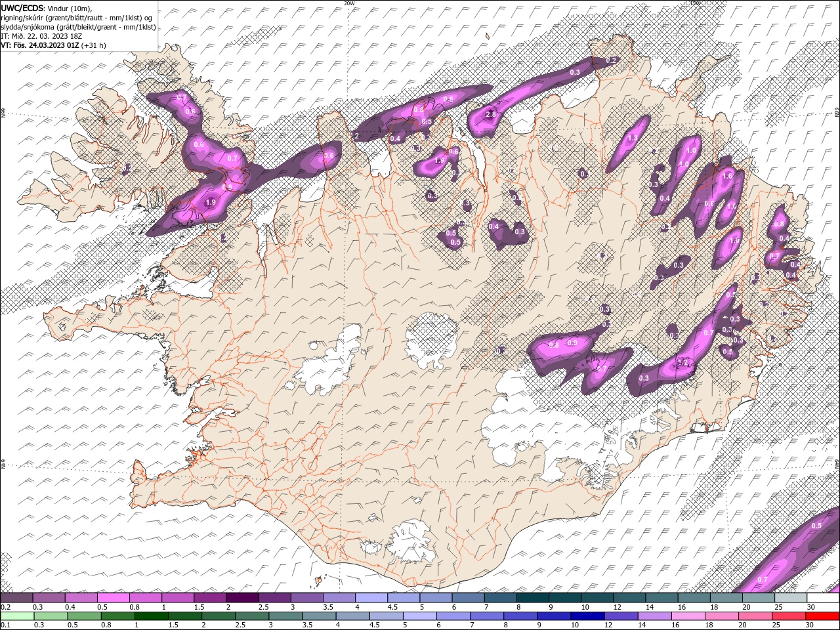Image resolution: width=840 pixels, height=630 pixels.
Task: Click the '4.5' label in the upper purple legend
Action: 392,607
